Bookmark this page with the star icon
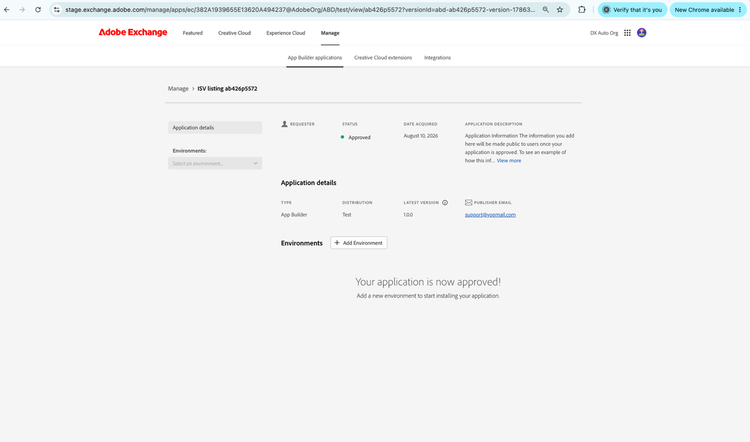This screenshot has width=750, height=442. point(560,10)
